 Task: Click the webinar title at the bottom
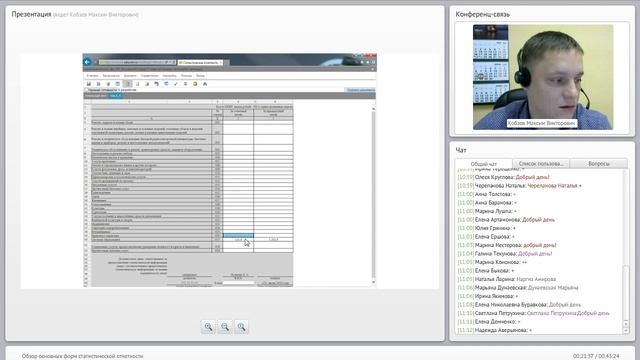82,356
